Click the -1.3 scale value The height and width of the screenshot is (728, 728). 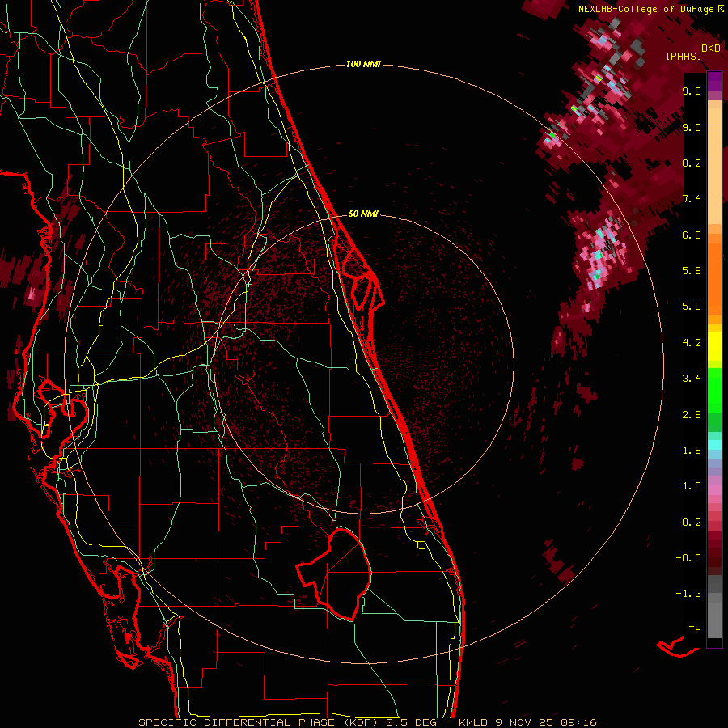[688, 594]
